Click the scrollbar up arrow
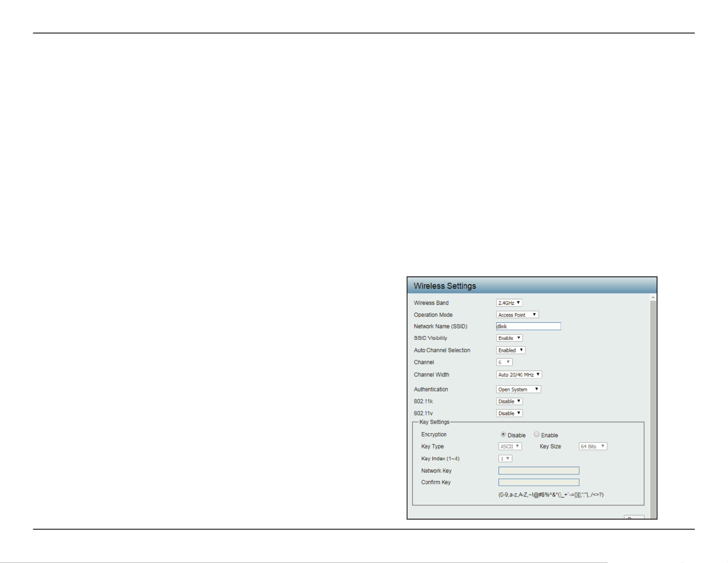The image size is (728, 563). click(653, 297)
